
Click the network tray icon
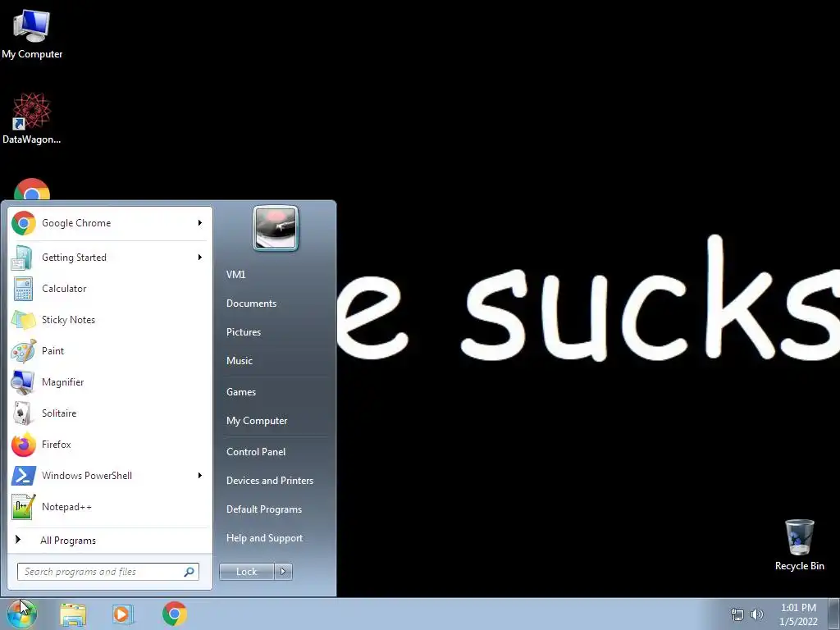[737, 614]
